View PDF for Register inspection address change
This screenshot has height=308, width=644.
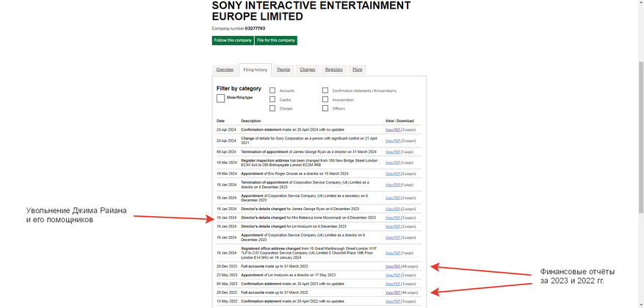[393, 162]
